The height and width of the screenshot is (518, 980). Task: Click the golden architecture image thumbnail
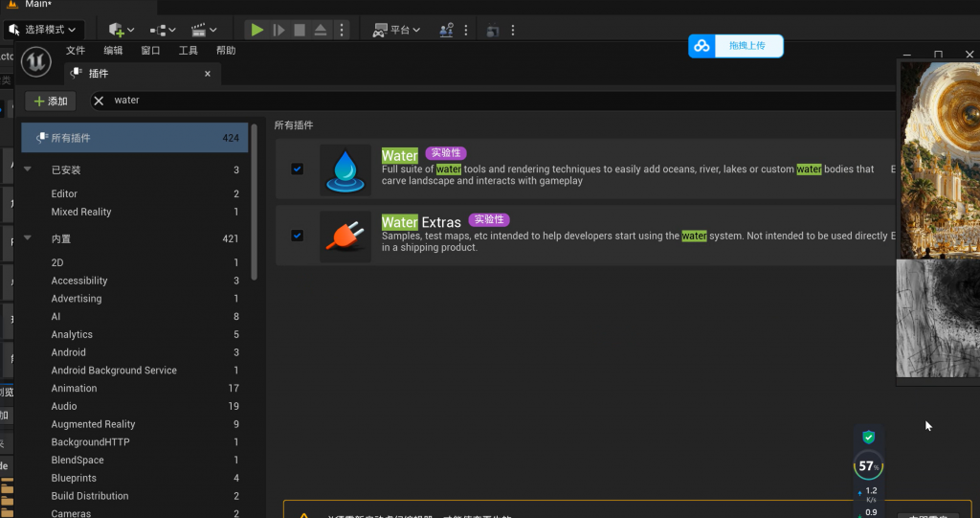tap(940, 160)
